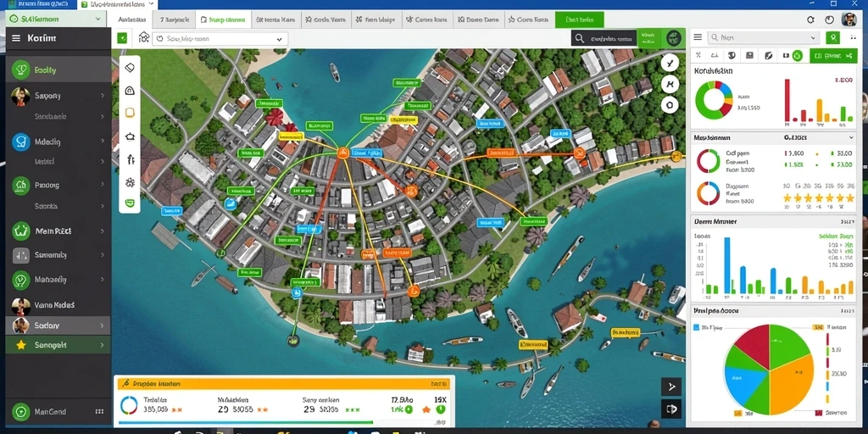The width and height of the screenshot is (868, 434).
Task: Click the arrow button at the map's lower right
Action: pos(671,387)
